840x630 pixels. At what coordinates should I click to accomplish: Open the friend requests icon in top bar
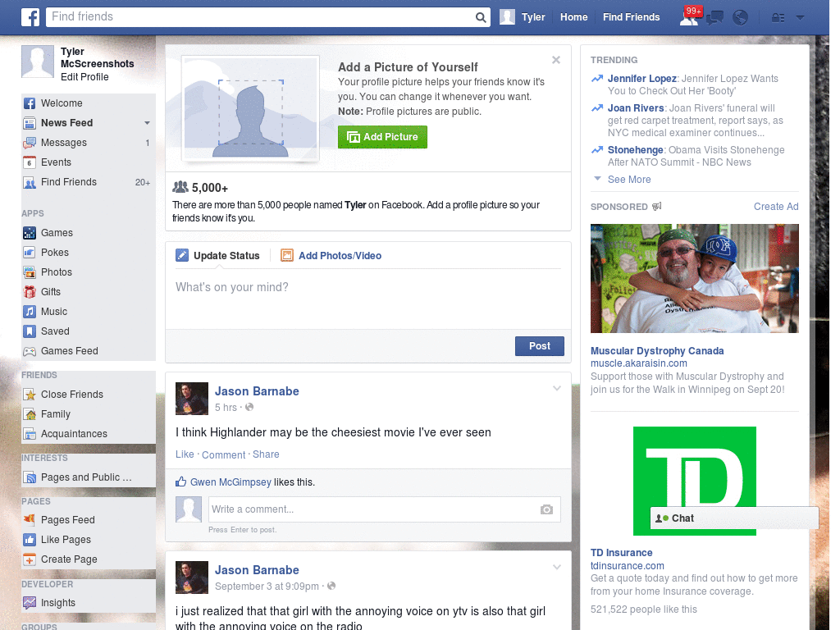tap(689, 16)
